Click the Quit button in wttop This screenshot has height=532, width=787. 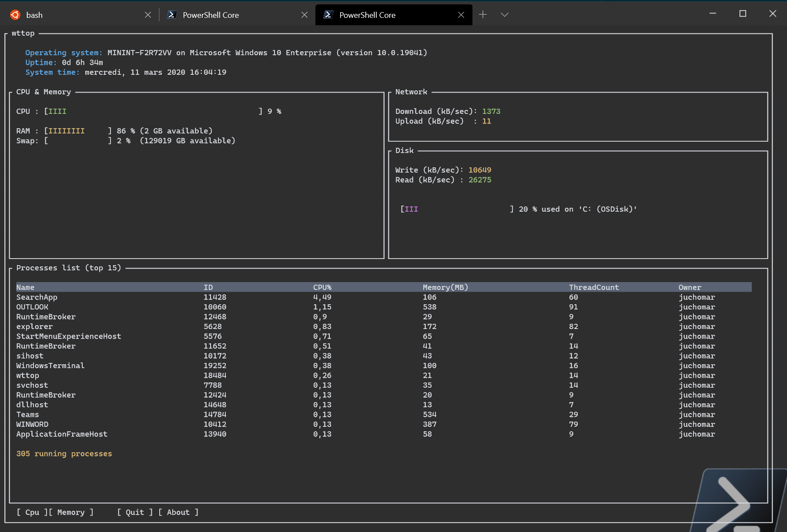[x=135, y=512]
